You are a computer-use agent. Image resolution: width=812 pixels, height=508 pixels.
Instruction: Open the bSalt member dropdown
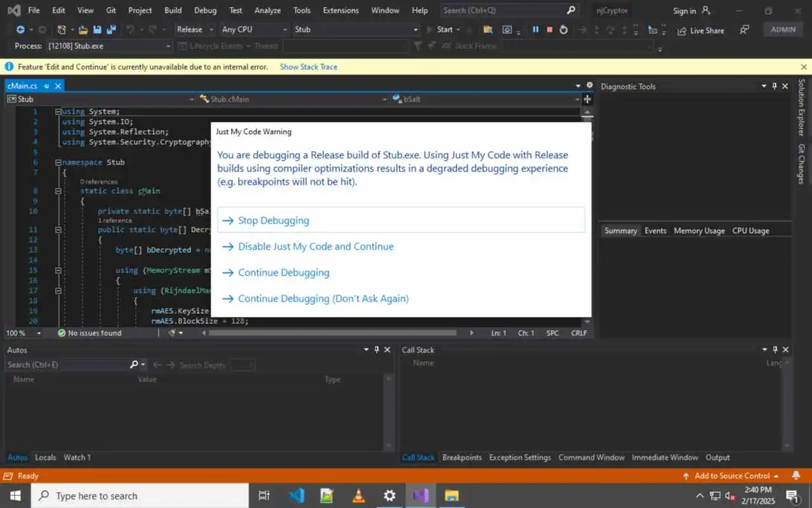[x=486, y=99]
